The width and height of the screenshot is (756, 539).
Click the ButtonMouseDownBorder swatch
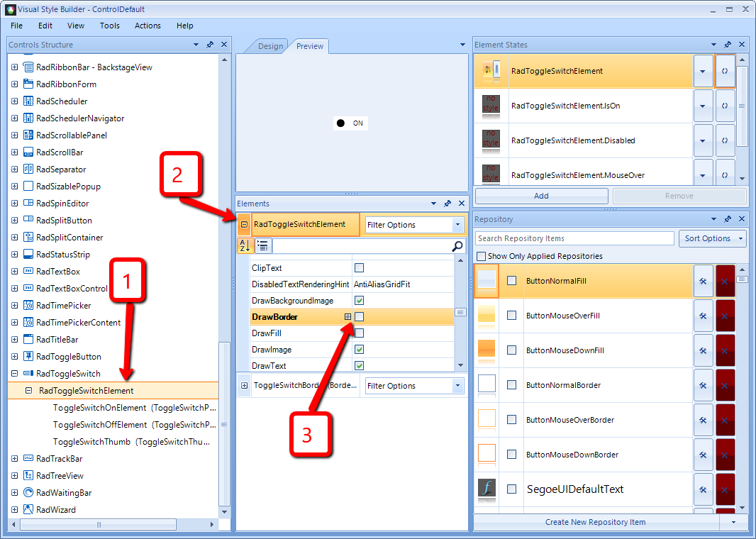(487, 454)
